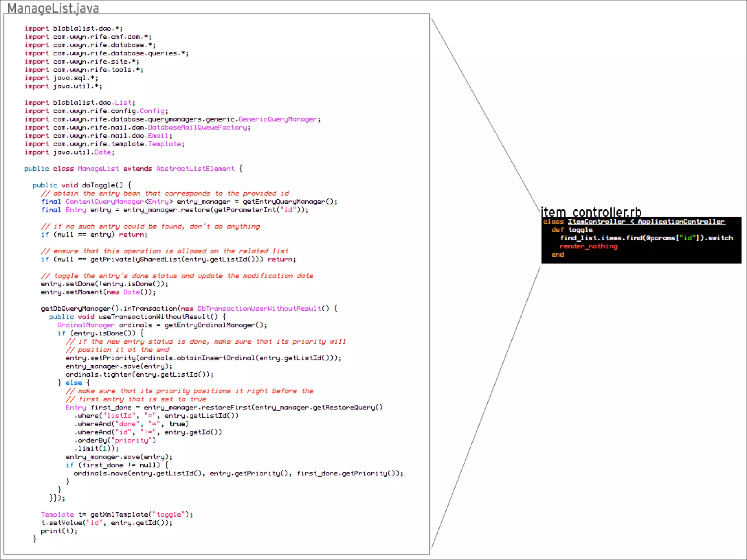Click line 'import java.sql.*;'

pos(61,78)
